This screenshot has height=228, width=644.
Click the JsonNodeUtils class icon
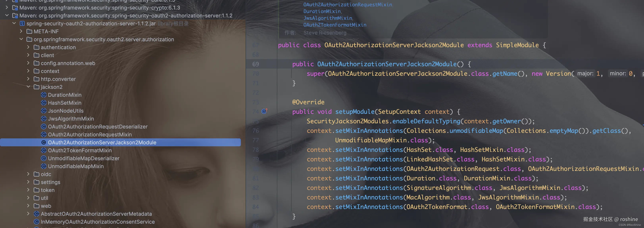(43, 111)
